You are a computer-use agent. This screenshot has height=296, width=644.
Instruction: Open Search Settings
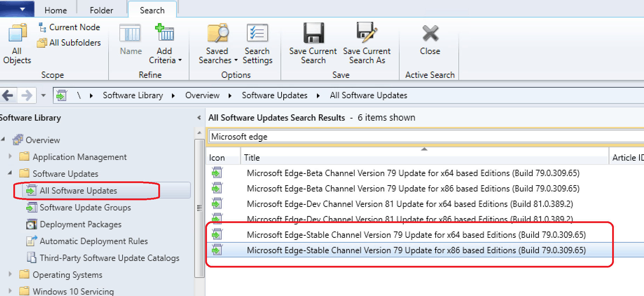pyautogui.click(x=257, y=44)
